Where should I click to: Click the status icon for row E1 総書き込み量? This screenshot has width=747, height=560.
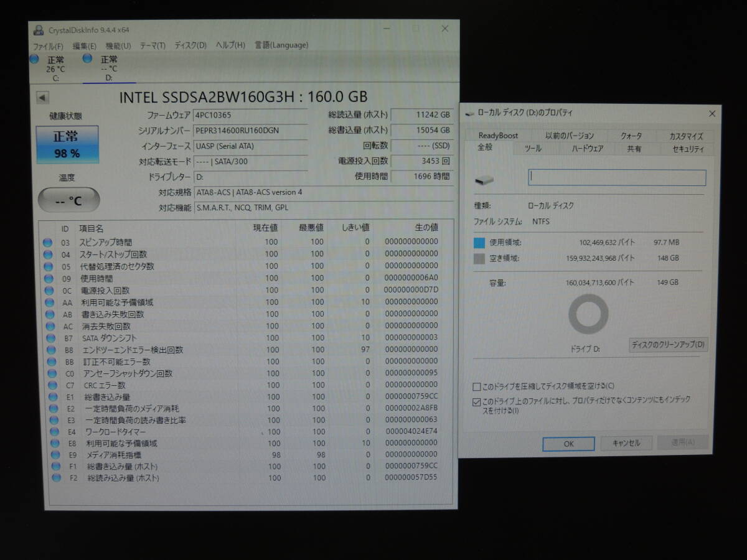coord(53,396)
